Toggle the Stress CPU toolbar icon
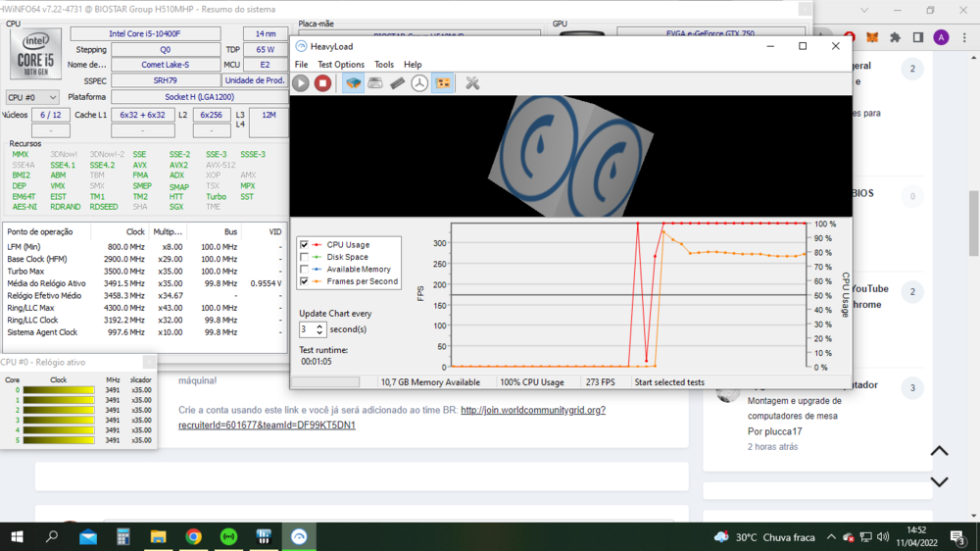The image size is (980, 551). [x=353, y=83]
